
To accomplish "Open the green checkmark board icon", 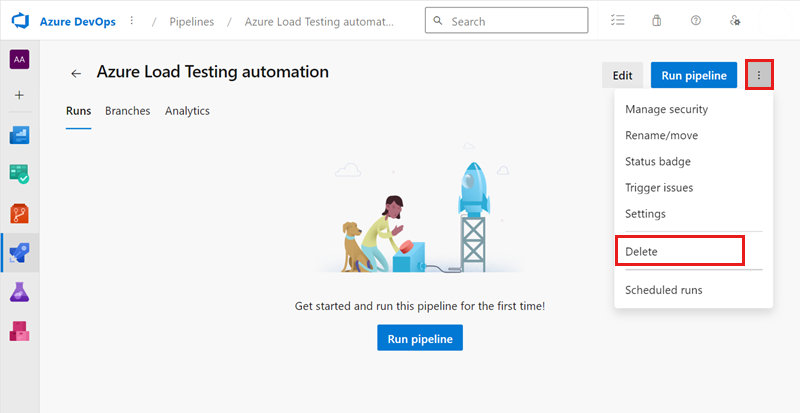I will pyautogui.click(x=19, y=174).
